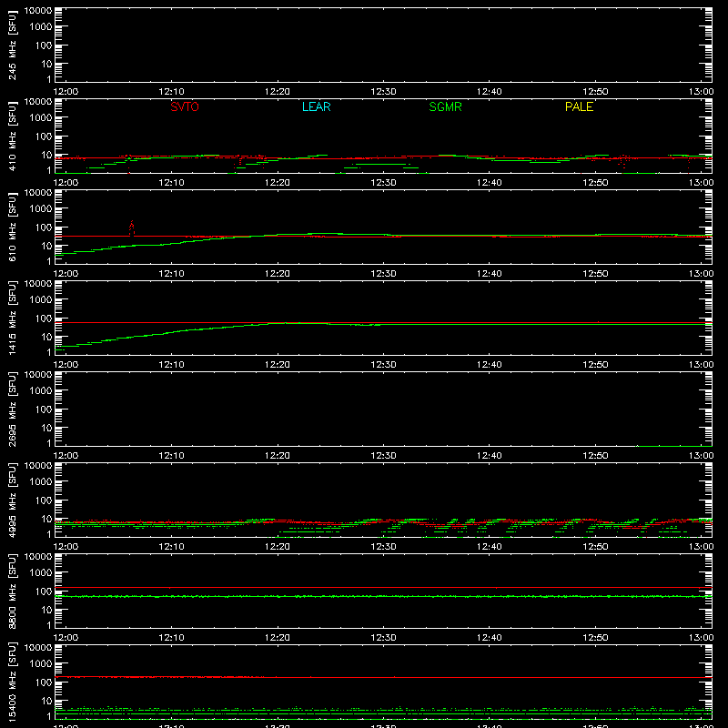
Task: Click 12:00 tick label under 4995 MHz panel
Action: pos(66,547)
